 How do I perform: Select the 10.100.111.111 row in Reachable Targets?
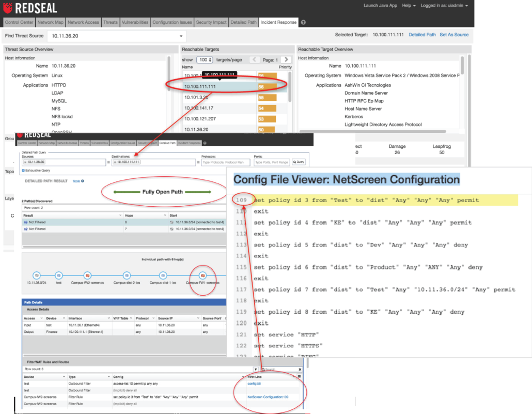[x=234, y=87]
